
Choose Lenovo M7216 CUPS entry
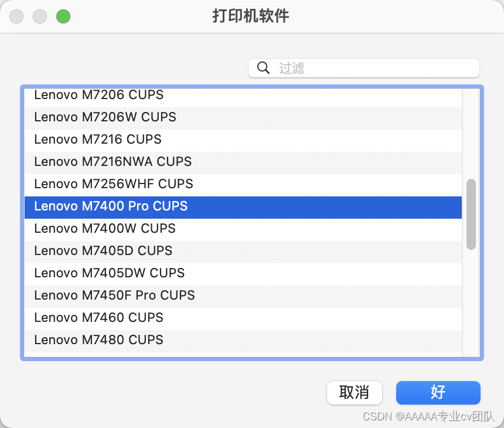[x=243, y=141]
